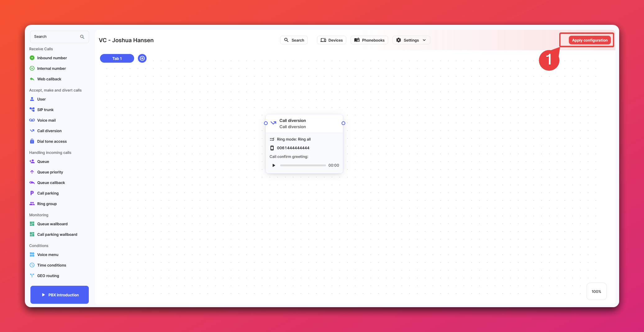
Task: Expand the Settings dropdown
Action: click(411, 40)
